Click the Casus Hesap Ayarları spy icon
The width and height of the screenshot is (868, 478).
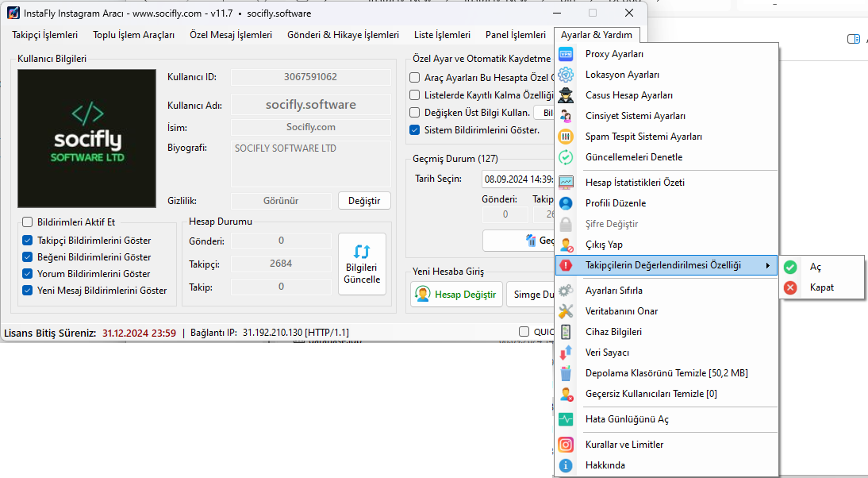point(566,95)
